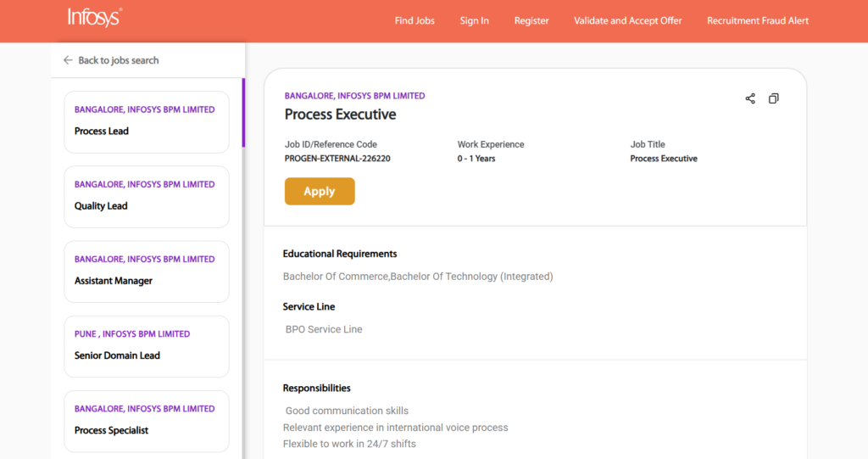
Task: Click the share icon on job card
Action: tap(750, 98)
